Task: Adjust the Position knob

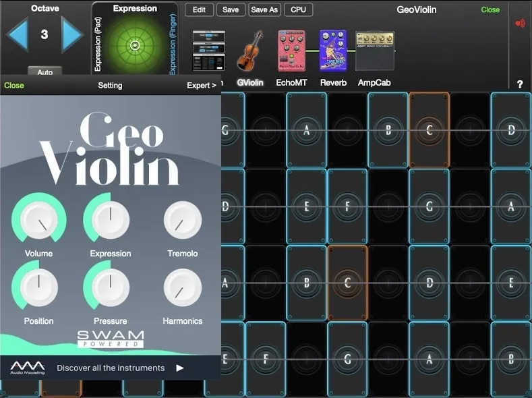Action: click(39, 287)
